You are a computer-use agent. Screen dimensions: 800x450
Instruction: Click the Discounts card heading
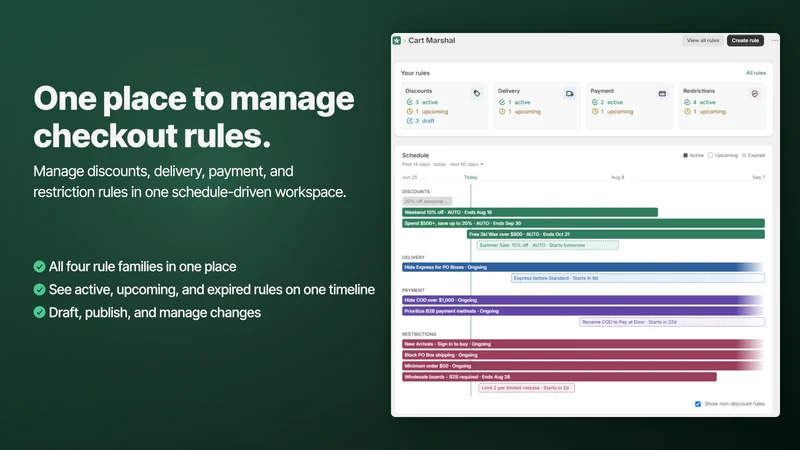[x=418, y=91]
